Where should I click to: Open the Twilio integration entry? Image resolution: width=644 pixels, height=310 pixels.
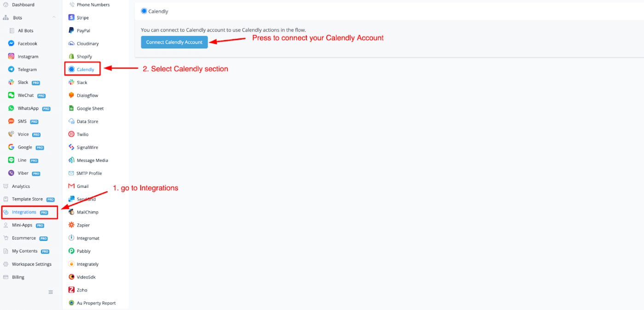tap(82, 135)
